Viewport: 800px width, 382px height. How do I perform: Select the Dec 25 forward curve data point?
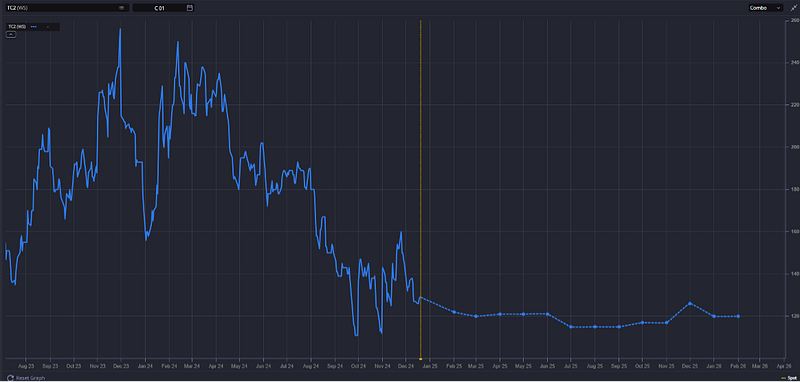tap(690, 303)
